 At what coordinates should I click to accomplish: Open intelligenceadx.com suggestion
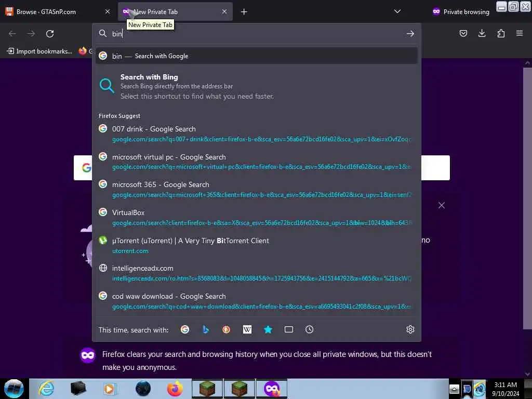(x=256, y=273)
